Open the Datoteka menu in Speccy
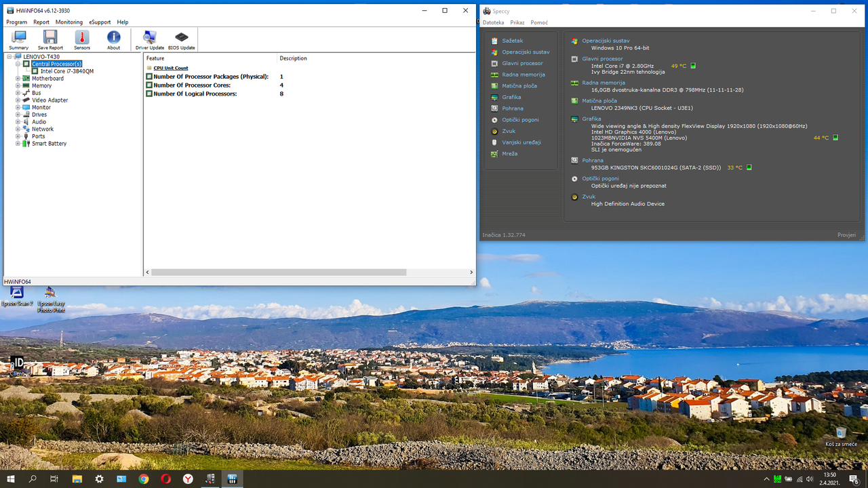 coord(494,22)
